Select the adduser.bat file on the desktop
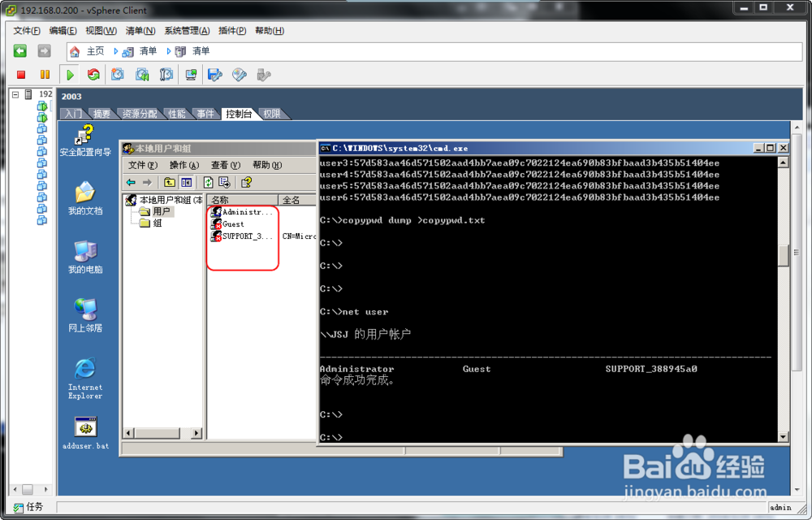This screenshot has width=812, height=520. 85,433
